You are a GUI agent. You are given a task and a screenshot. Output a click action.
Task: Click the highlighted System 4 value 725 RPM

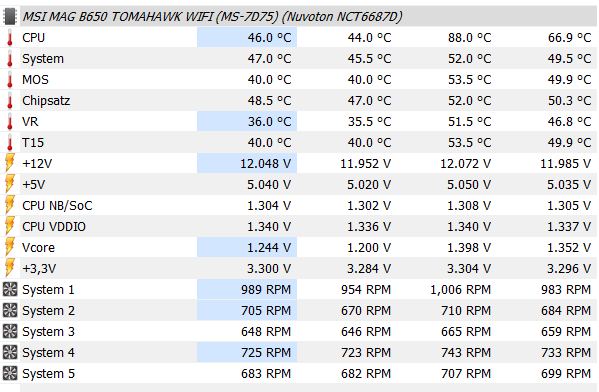[266, 353]
